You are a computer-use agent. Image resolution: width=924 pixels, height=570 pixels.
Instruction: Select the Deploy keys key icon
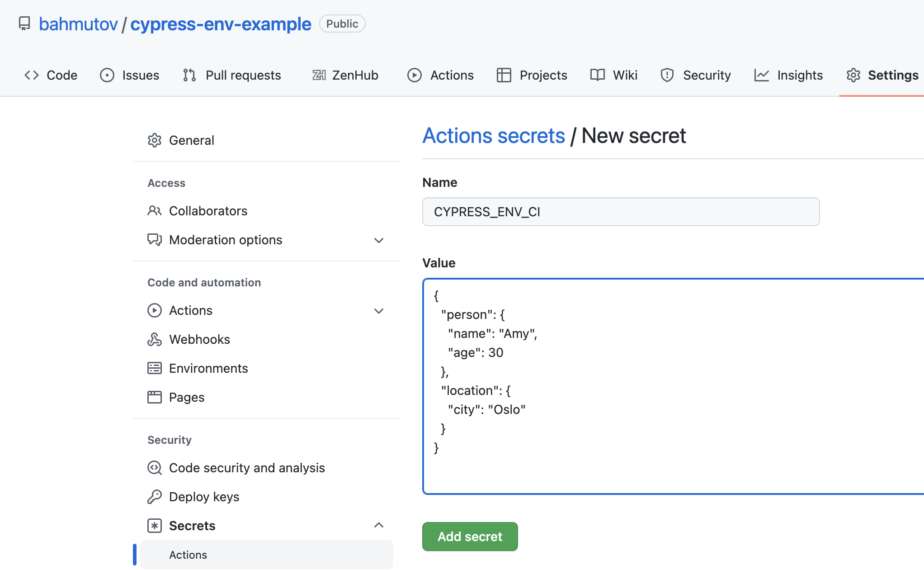155,496
